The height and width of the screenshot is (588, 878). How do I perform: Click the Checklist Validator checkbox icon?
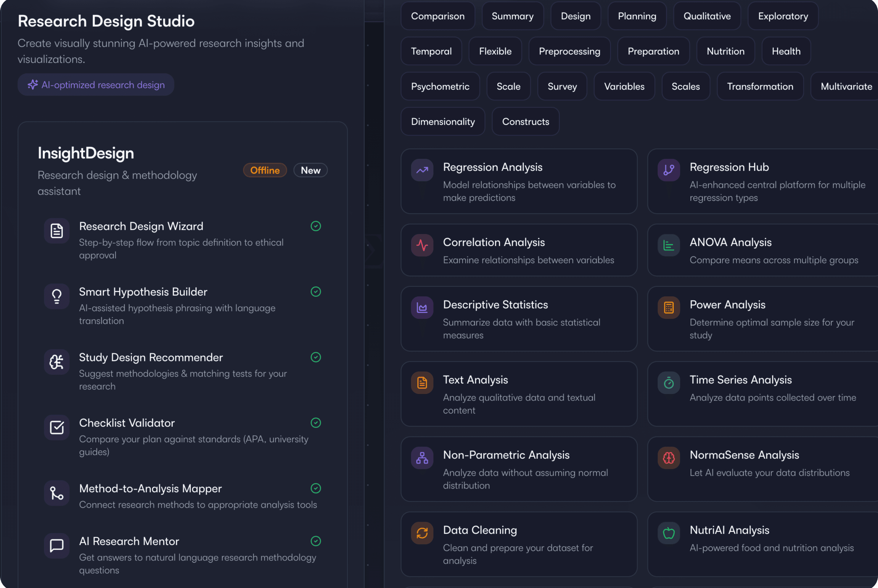tap(57, 427)
